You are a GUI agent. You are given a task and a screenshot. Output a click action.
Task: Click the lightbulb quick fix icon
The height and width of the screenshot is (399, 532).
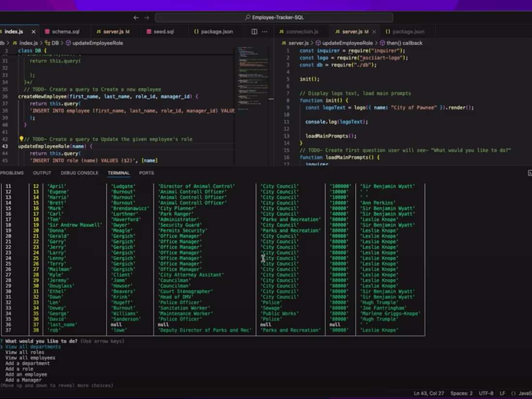click(x=21, y=139)
